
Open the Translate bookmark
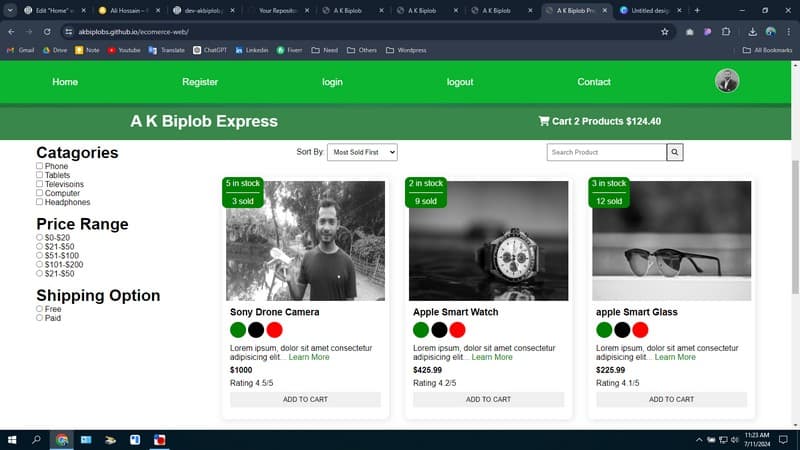tap(167, 50)
